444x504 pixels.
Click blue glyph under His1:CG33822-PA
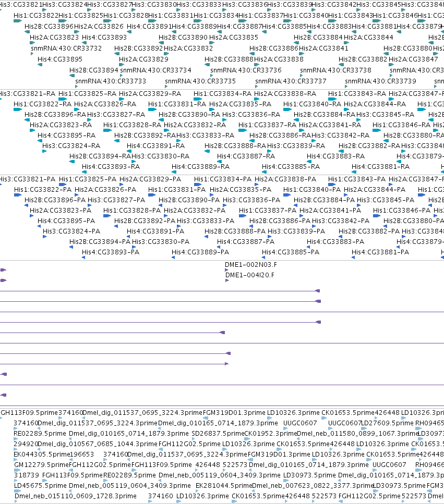click(18, 195)
